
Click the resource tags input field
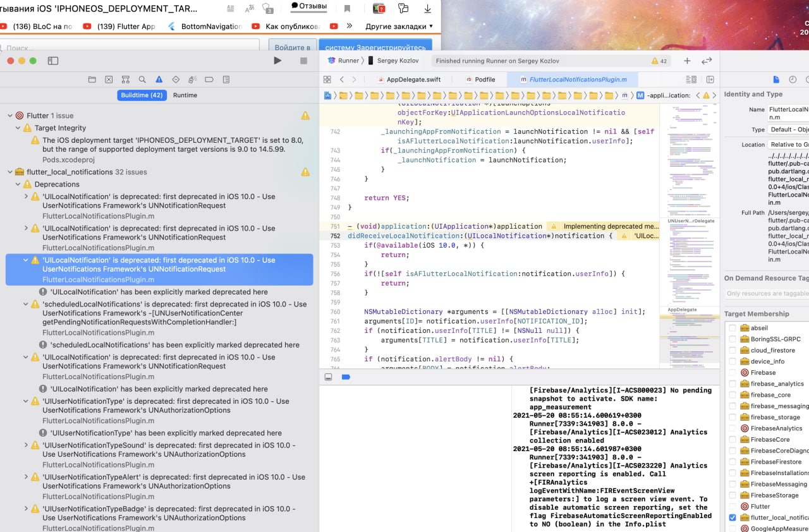(x=767, y=293)
